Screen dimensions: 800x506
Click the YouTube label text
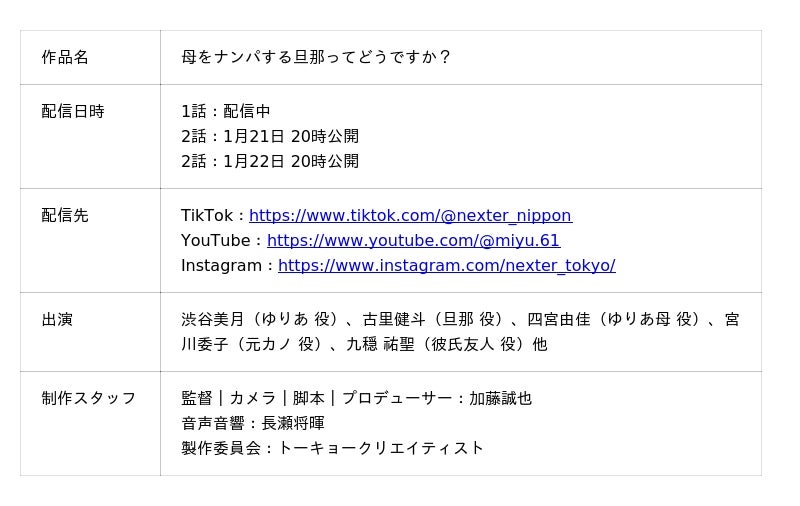(x=216, y=241)
